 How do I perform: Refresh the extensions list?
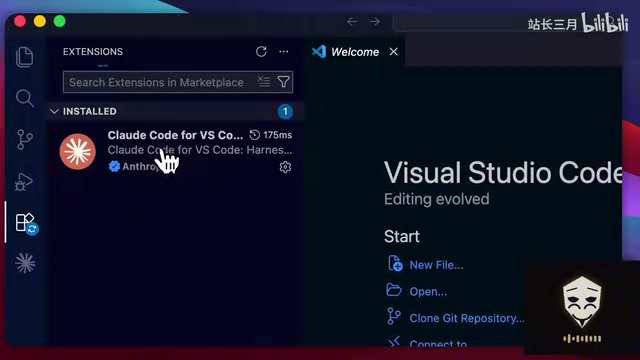tap(261, 51)
